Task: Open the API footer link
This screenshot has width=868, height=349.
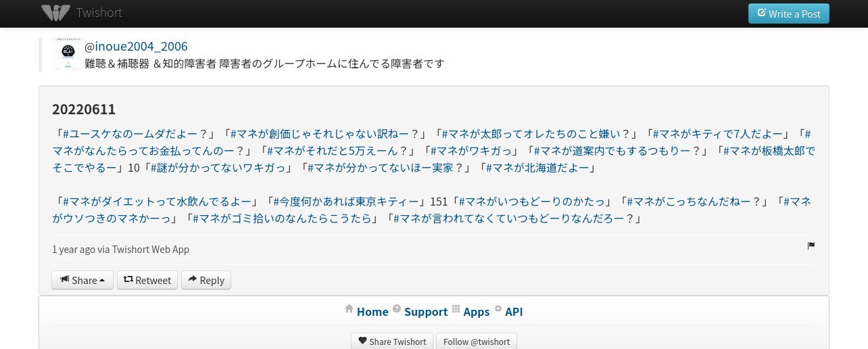Action: click(x=514, y=312)
